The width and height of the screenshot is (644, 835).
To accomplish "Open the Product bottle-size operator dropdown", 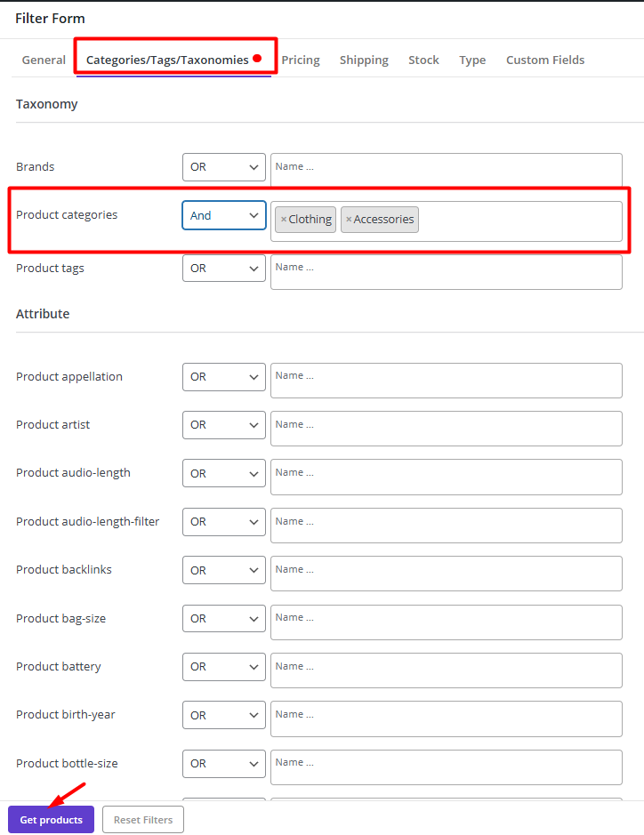I will coord(223,763).
